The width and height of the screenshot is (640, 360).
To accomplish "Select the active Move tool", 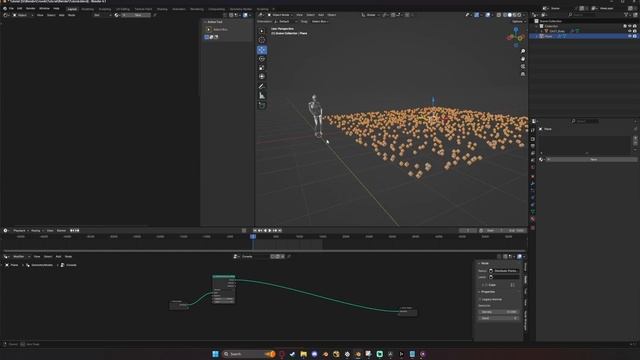I will (262, 50).
